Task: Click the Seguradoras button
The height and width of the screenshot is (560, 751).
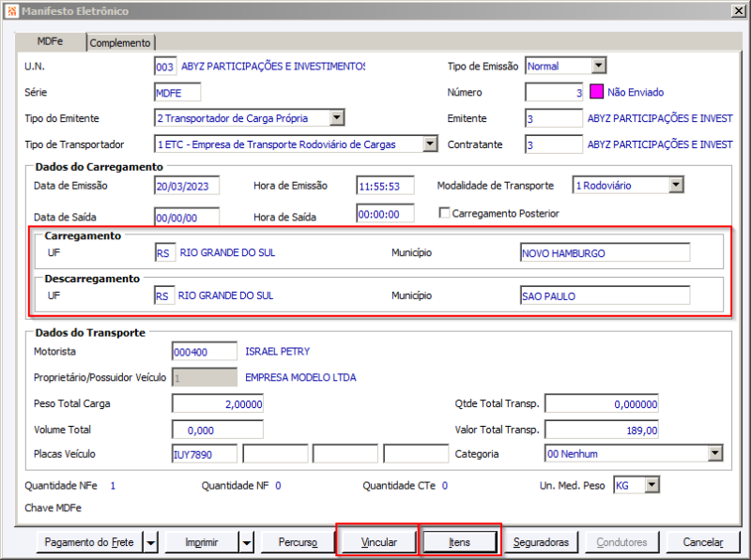Action: [541, 542]
